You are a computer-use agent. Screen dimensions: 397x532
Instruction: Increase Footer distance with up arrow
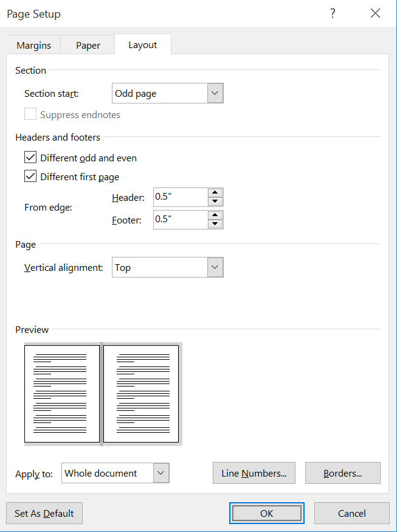tap(215, 215)
